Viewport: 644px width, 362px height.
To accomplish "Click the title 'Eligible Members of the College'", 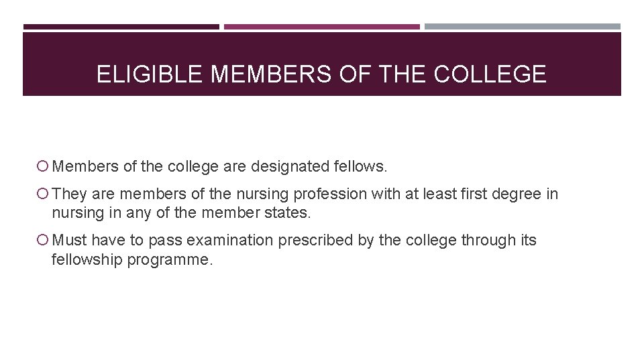I will (x=321, y=74).
